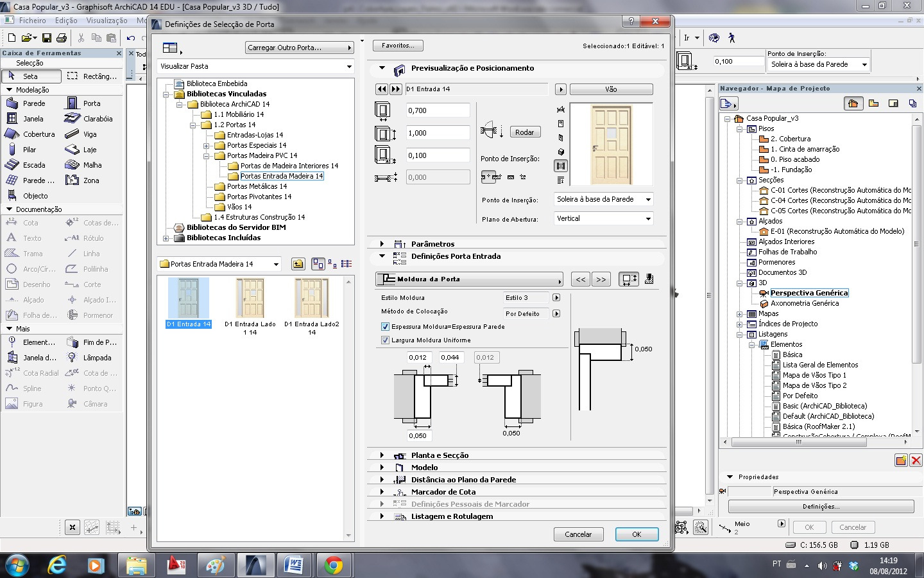Select the Janela window tool
This screenshot has height=578, width=924.
(32, 118)
